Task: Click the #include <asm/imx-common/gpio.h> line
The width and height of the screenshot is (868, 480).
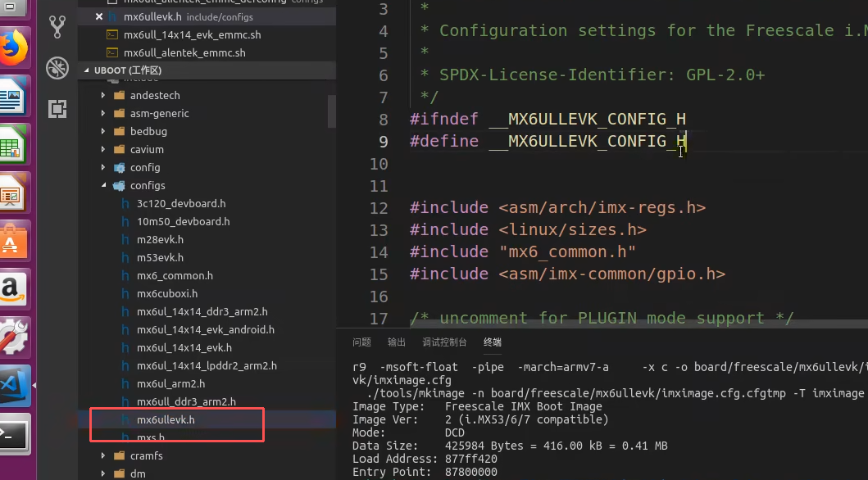Action: click(x=567, y=274)
